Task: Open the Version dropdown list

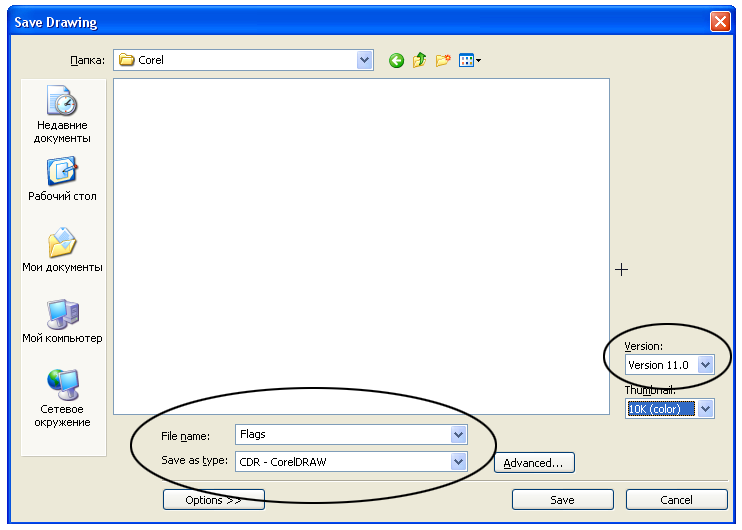Action: 706,365
